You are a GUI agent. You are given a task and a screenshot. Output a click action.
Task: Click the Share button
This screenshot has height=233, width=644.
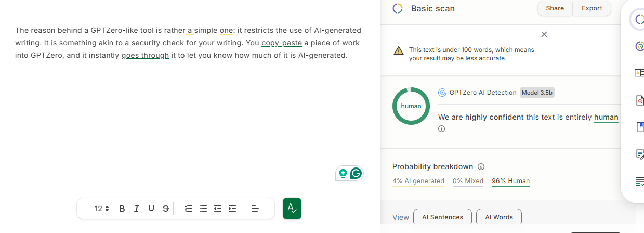[555, 8]
